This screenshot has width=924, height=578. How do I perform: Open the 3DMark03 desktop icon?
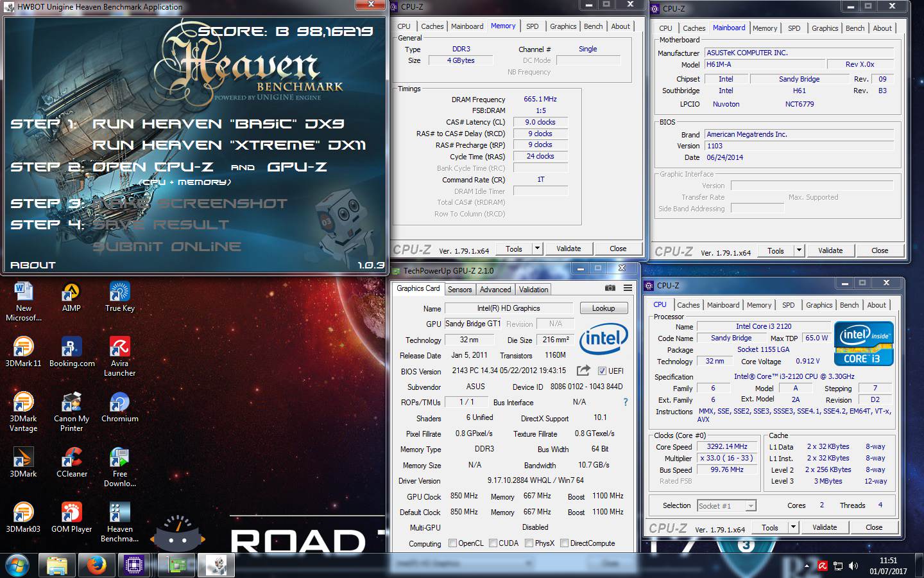point(24,518)
